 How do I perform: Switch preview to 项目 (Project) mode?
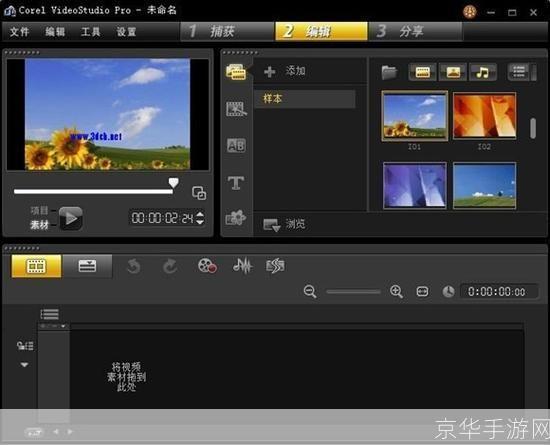[39, 210]
